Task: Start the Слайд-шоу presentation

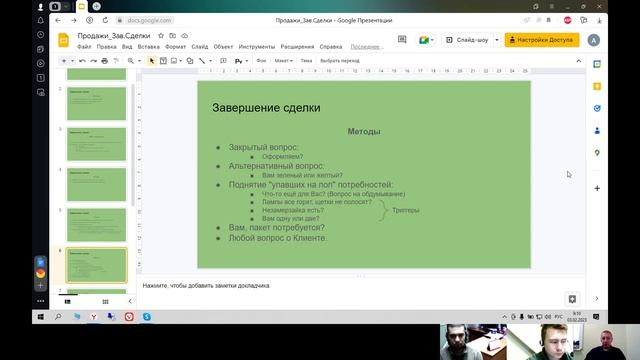Action: click(468, 40)
